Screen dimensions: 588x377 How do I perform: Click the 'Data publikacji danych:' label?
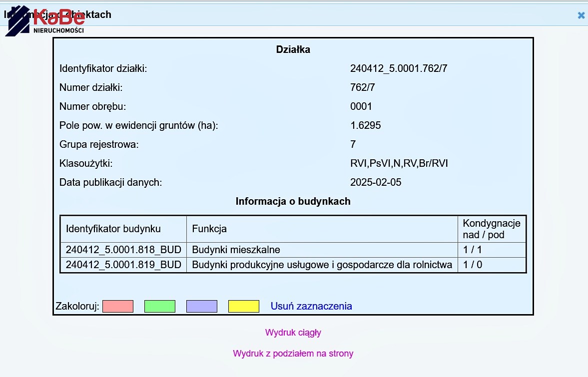tap(110, 182)
